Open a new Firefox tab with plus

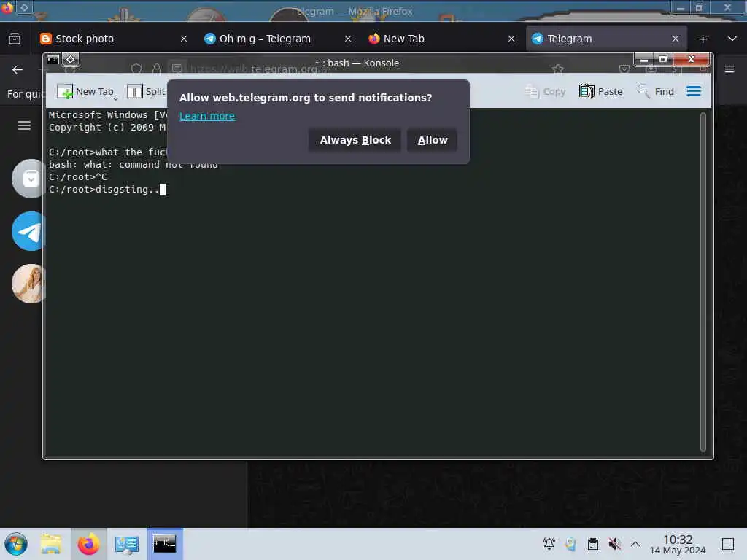[703, 39]
